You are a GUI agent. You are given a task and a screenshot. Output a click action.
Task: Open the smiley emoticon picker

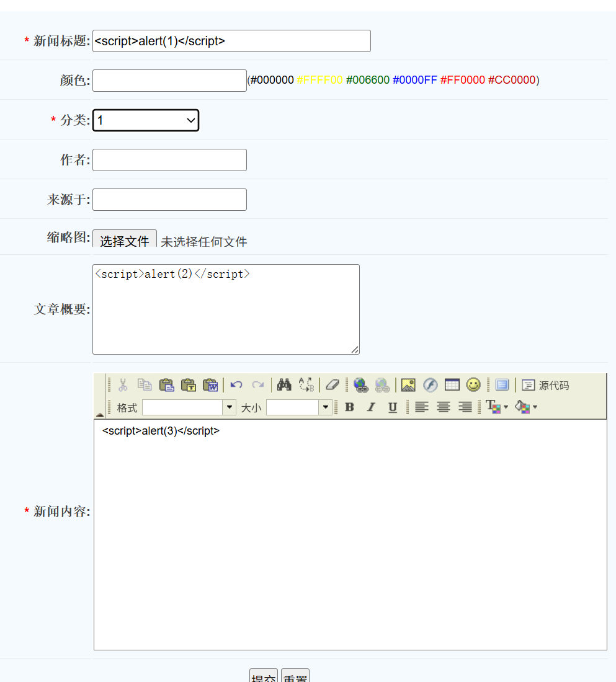(473, 385)
